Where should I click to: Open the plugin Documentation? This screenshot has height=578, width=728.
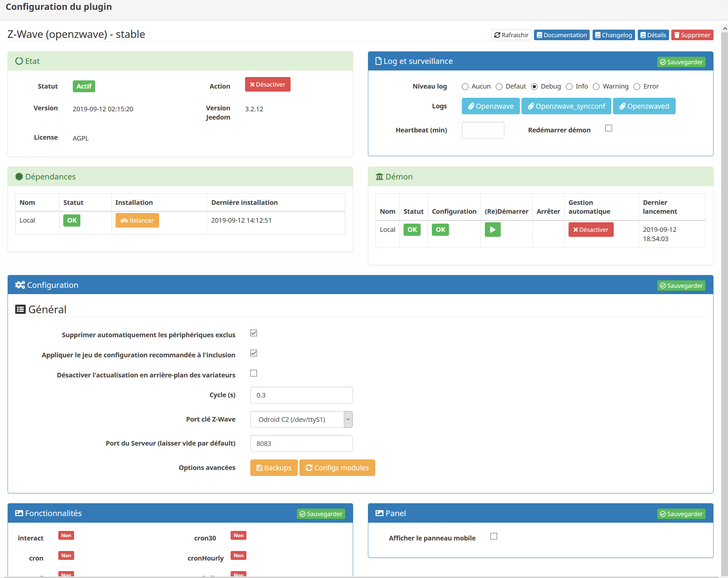[562, 35]
